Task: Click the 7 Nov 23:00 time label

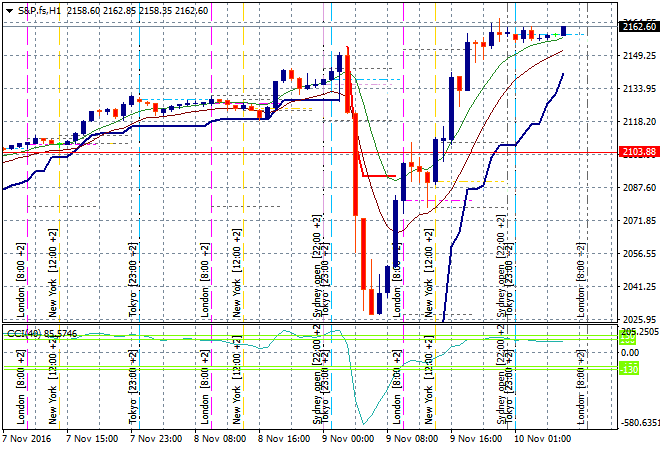Action: pyautogui.click(x=156, y=439)
